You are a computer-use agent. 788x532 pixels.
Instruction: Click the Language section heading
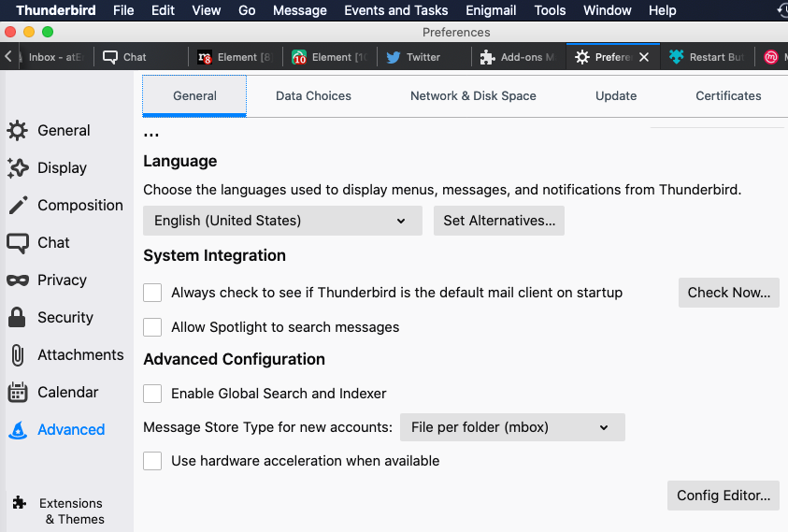coord(179,161)
